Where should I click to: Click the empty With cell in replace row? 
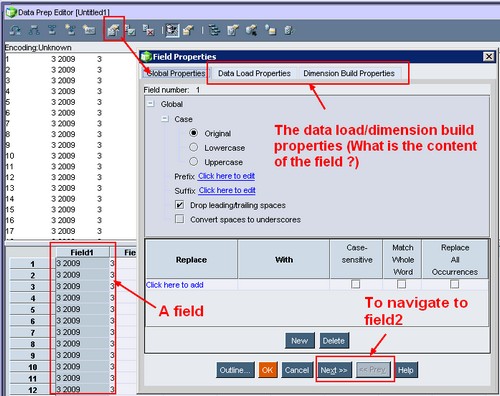click(284, 285)
